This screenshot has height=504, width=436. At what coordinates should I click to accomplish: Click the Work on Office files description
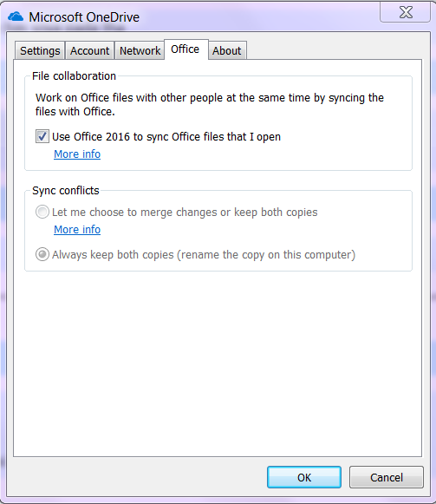pos(210,104)
